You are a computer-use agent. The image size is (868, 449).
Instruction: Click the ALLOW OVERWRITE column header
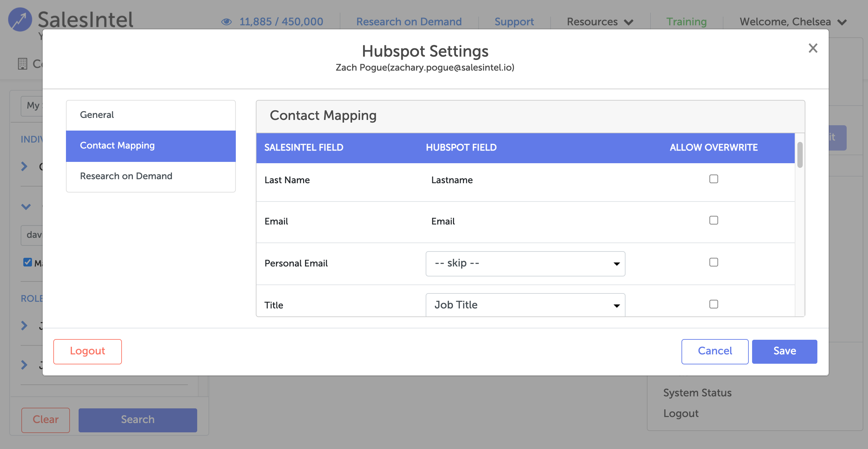coord(713,148)
